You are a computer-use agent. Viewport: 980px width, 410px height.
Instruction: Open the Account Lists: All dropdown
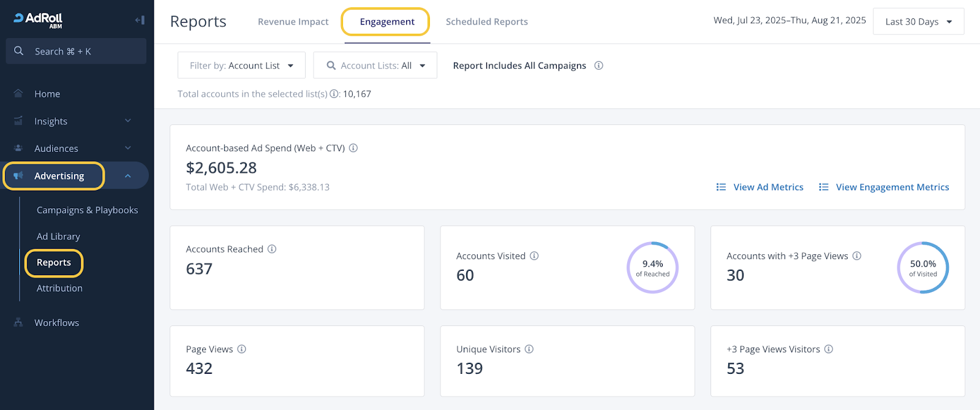coord(375,66)
